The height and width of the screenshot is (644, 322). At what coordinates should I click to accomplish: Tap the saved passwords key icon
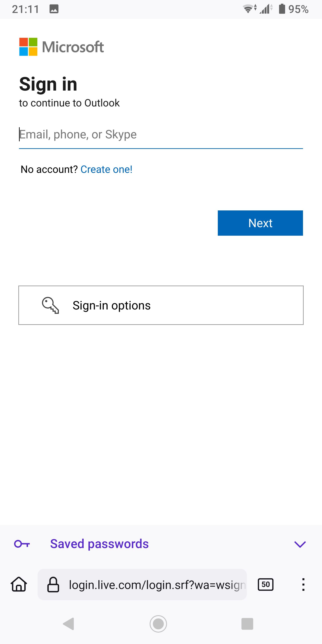pyautogui.click(x=22, y=544)
